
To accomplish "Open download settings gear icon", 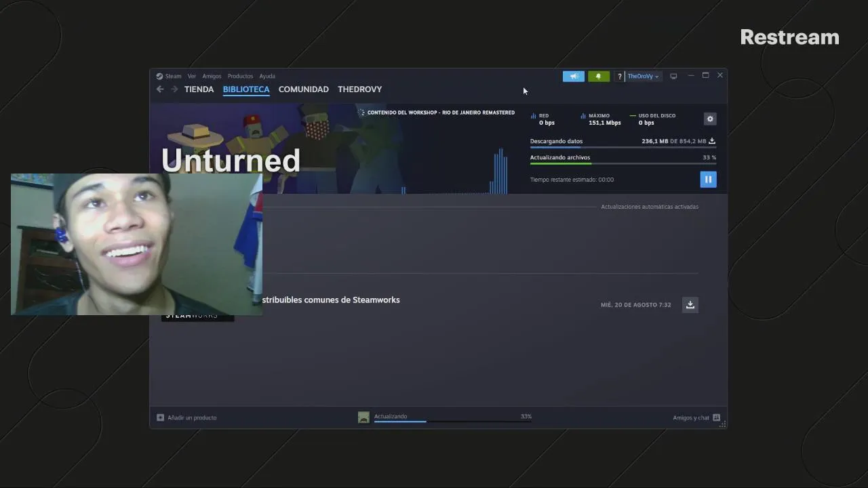I will (710, 119).
